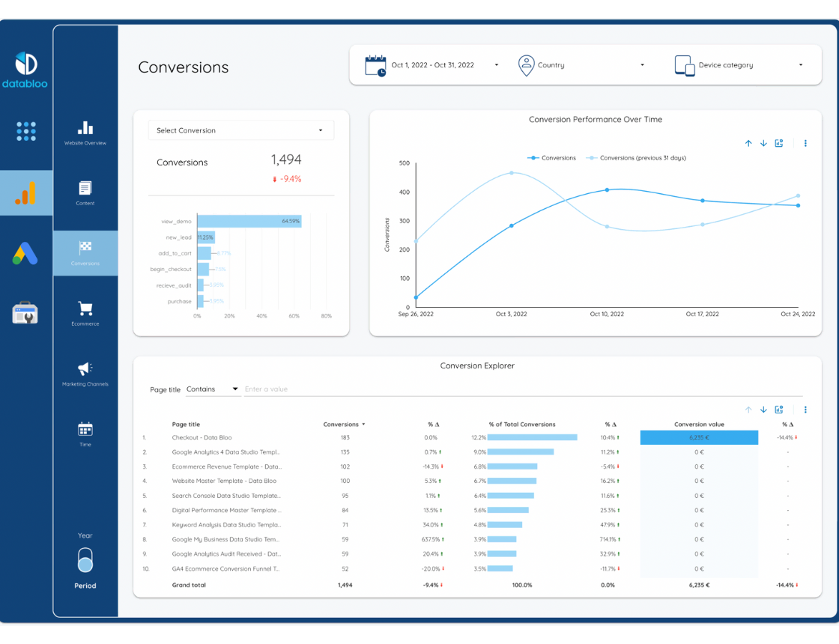Click the descending sort arrow in Conversion Explorer
This screenshot has height=644, width=839.
[763, 410]
